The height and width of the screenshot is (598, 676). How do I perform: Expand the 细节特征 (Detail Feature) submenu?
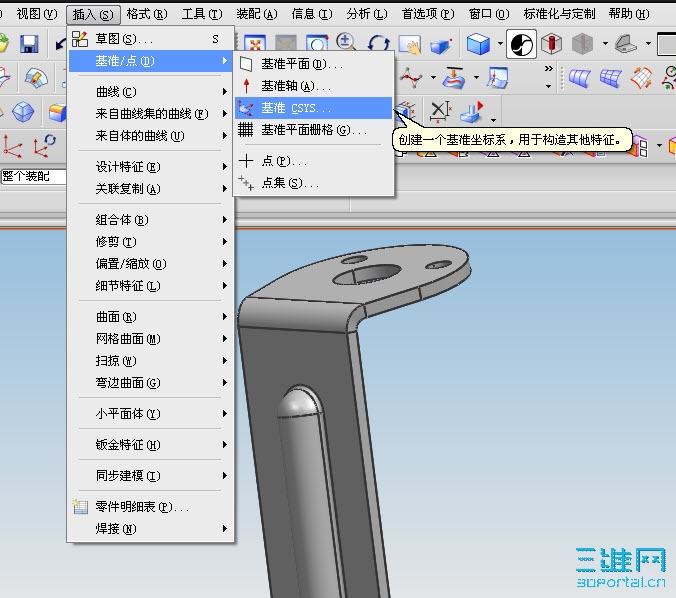[x=151, y=285]
